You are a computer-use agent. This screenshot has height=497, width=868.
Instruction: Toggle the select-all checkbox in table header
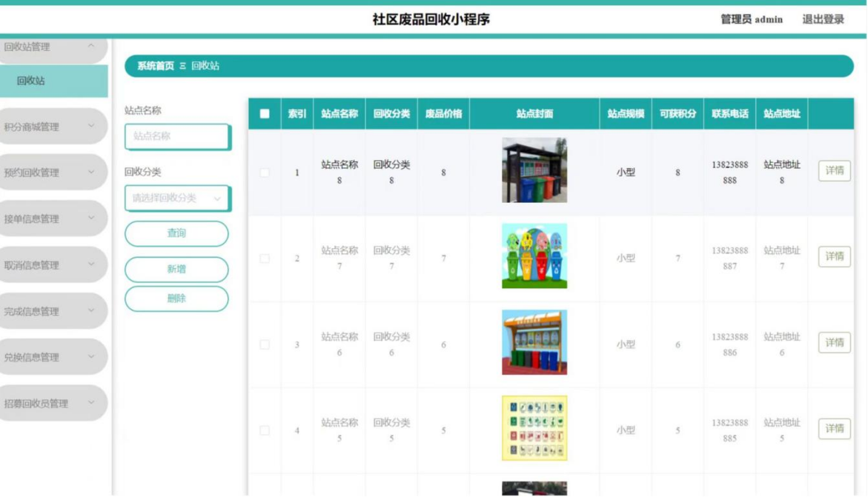click(x=265, y=113)
